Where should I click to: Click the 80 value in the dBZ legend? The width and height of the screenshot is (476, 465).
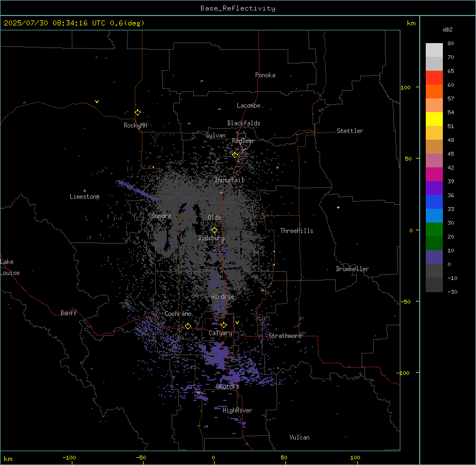(451, 44)
